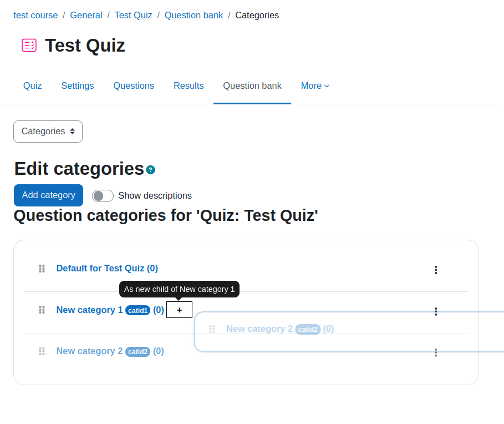
Task: Grab drag handle for New category 1
Action: tap(42, 310)
